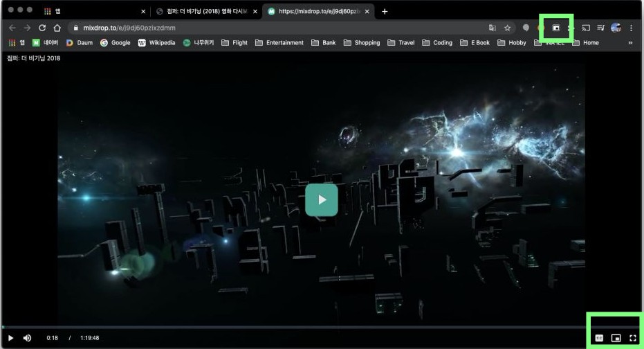Open a new browser tab
Image resolution: width=644 pixels, height=349 pixels.
coord(385,12)
